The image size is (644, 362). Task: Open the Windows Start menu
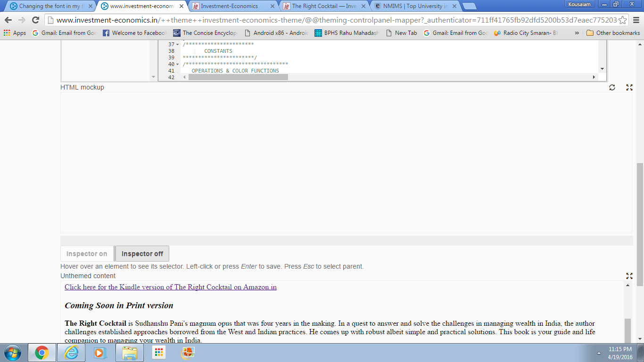[12, 353]
